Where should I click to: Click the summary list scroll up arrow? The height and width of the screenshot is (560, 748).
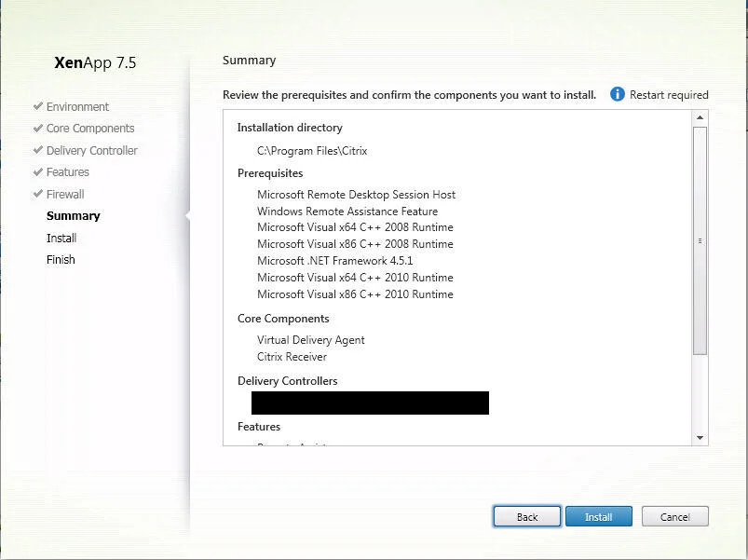point(700,117)
